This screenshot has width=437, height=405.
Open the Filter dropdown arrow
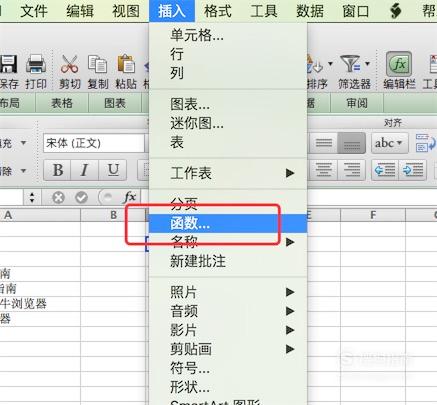coord(367,63)
